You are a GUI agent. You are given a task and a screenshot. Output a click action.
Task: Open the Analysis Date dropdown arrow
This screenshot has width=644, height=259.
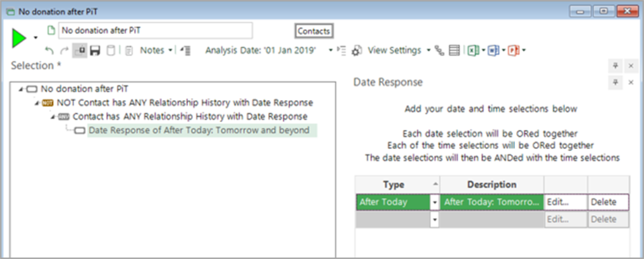[x=330, y=51]
